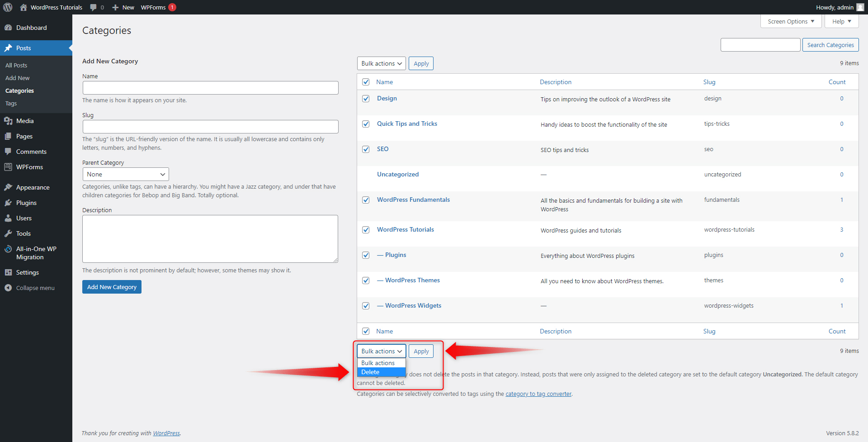868x442 pixels.
Task: Click the Posts pushpin icon
Action: [8, 48]
